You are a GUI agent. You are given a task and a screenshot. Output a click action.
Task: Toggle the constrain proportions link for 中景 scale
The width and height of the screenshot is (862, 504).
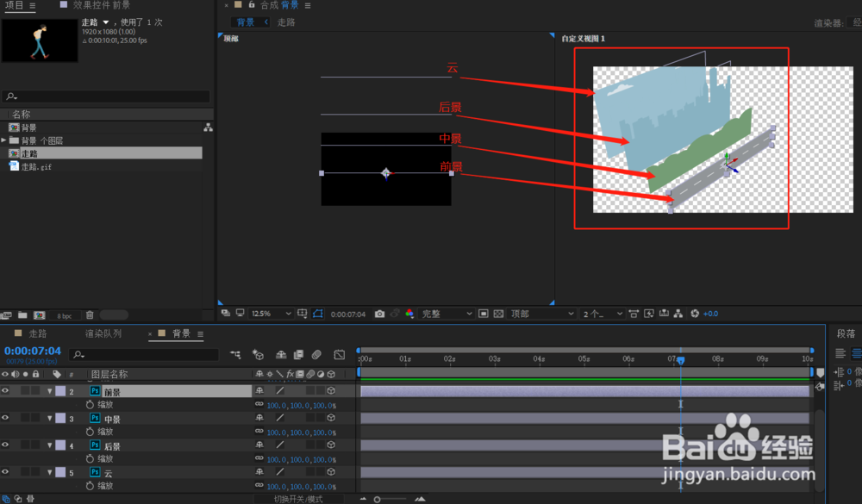coord(259,432)
